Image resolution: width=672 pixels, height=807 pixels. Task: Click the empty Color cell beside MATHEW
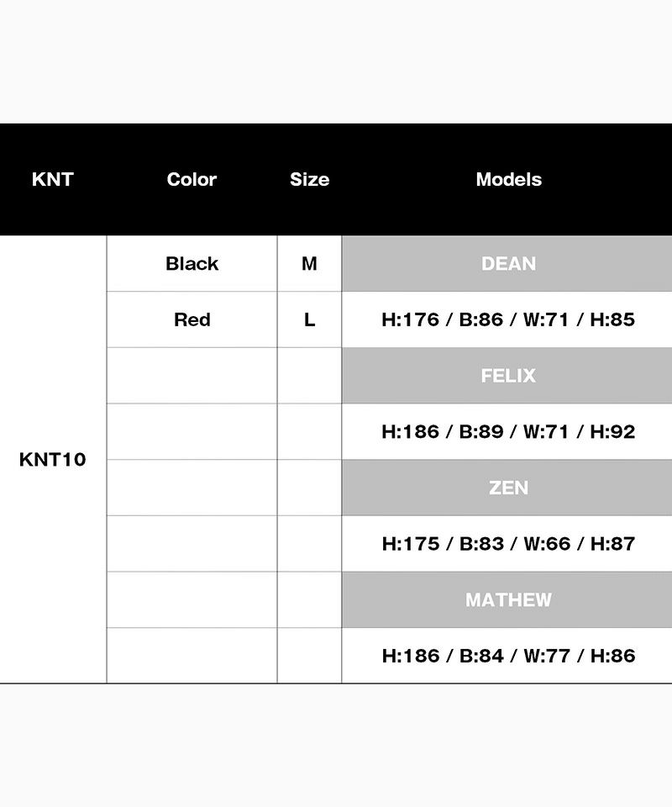click(x=192, y=600)
